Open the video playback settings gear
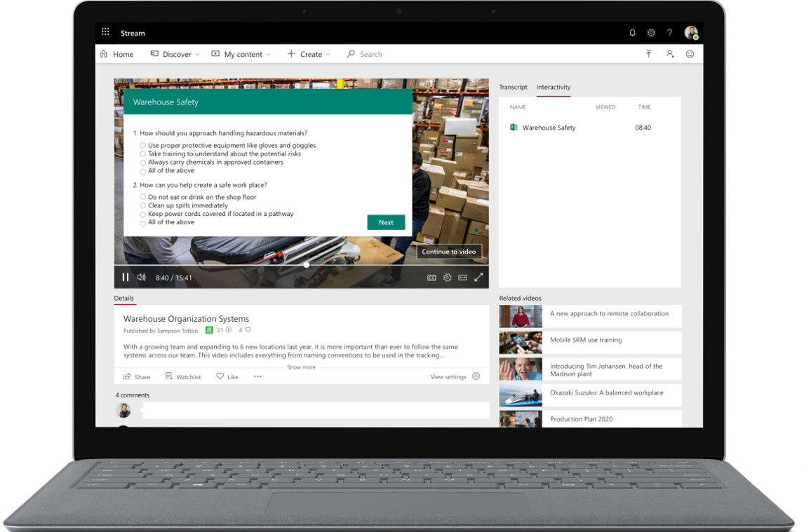 pos(447,278)
